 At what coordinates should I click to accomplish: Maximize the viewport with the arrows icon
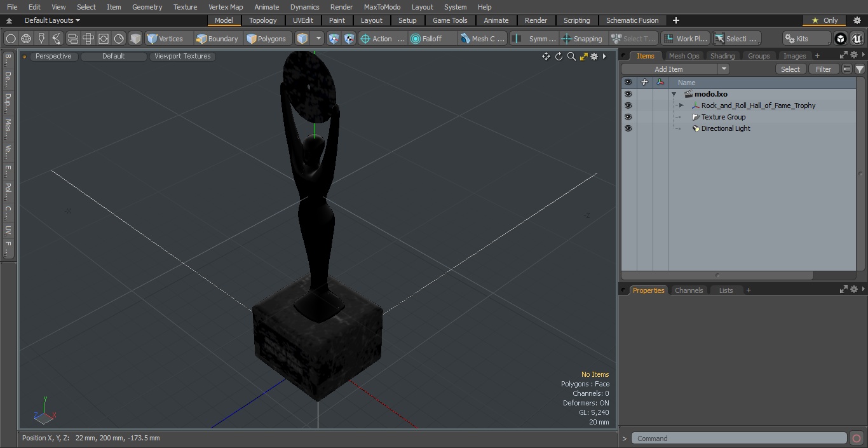click(583, 57)
